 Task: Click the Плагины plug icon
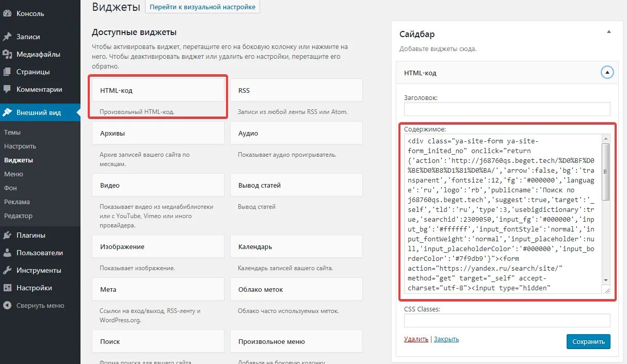(x=7, y=235)
